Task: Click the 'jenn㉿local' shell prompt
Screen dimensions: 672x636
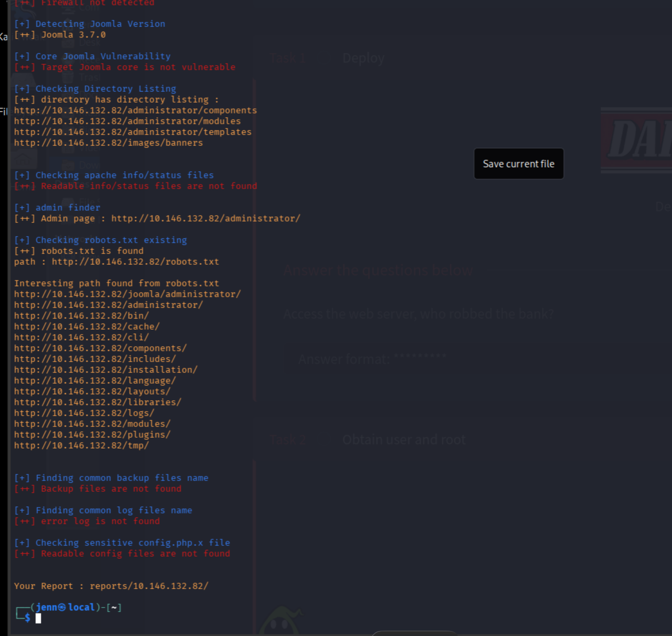Action: coord(65,607)
